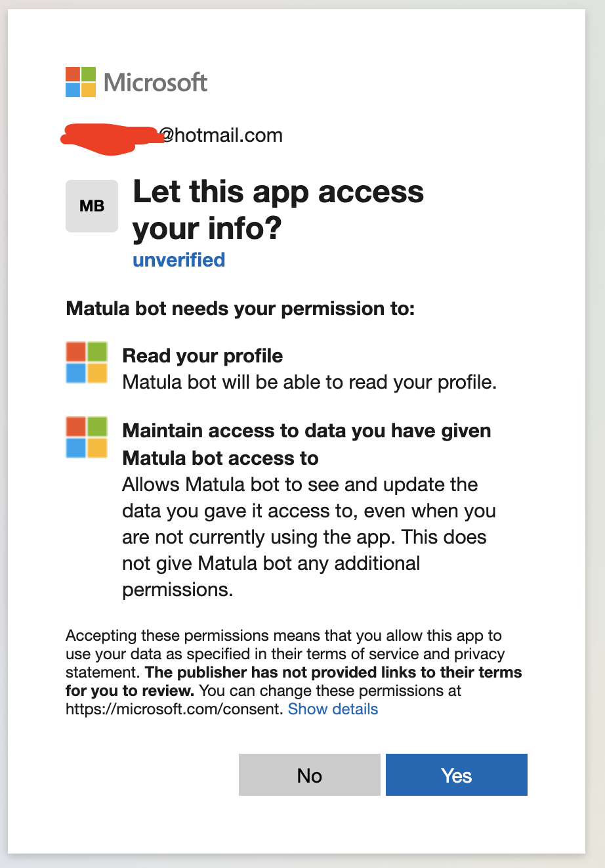Viewport: 605px width, 868px height.
Task: Click the Read your profile permission icon
Action: tap(86, 362)
